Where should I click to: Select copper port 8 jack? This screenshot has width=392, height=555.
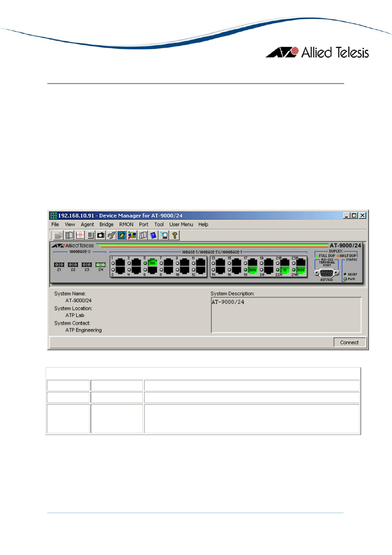click(168, 270)
